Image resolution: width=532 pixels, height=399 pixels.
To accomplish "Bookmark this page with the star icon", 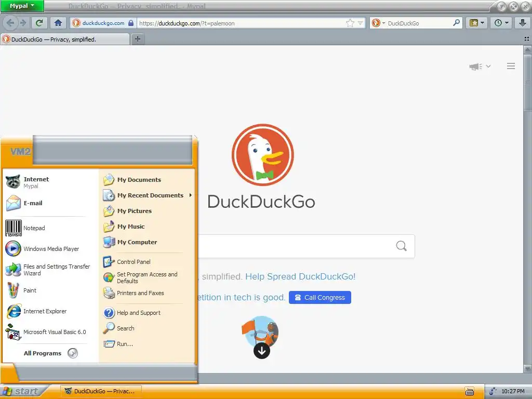I will click(x=350, y=23).
